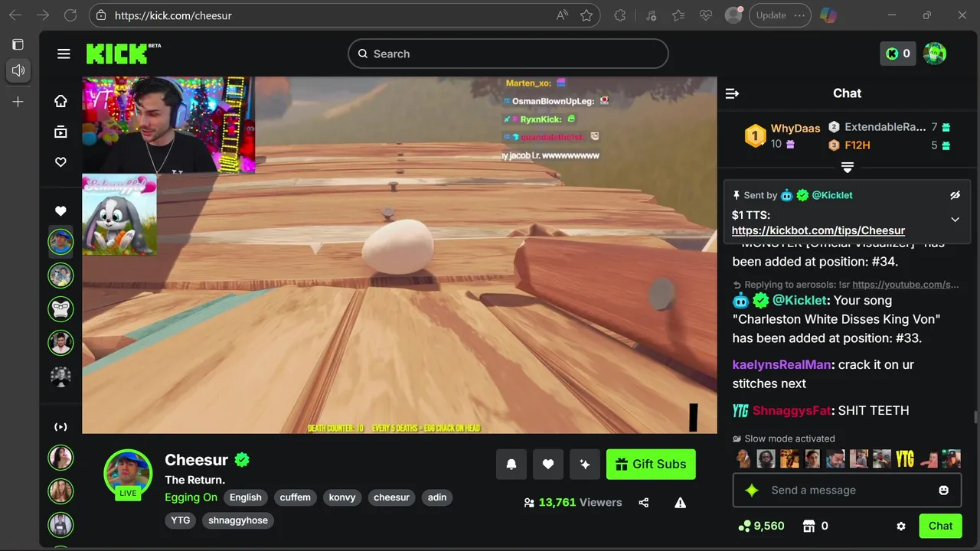This screenshot has width=980, height=551.
Task: Select the shnaggyhose tag
Action: tap(238, 520)
